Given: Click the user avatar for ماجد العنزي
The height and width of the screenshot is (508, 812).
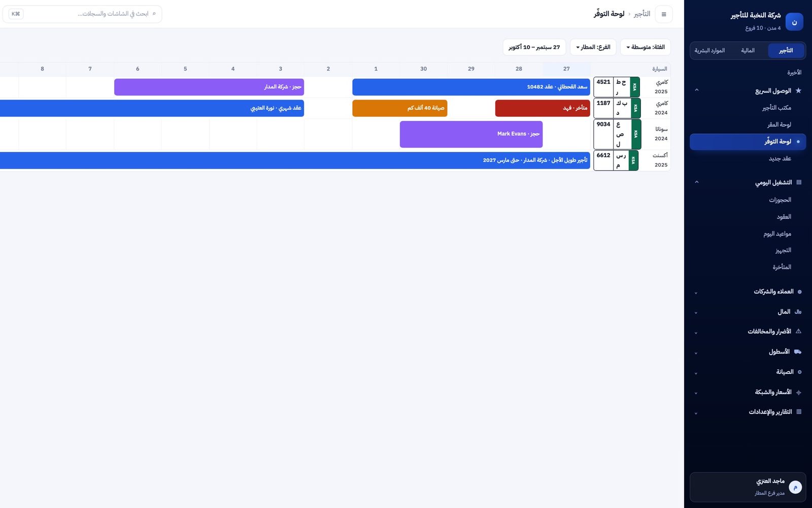Looking at the screenshot, I should (x=795, y=487).
